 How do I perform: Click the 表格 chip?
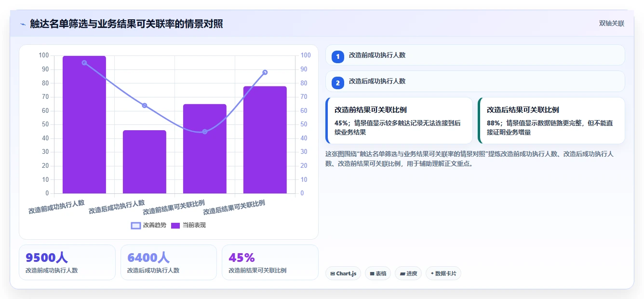(x=378, y=273)
